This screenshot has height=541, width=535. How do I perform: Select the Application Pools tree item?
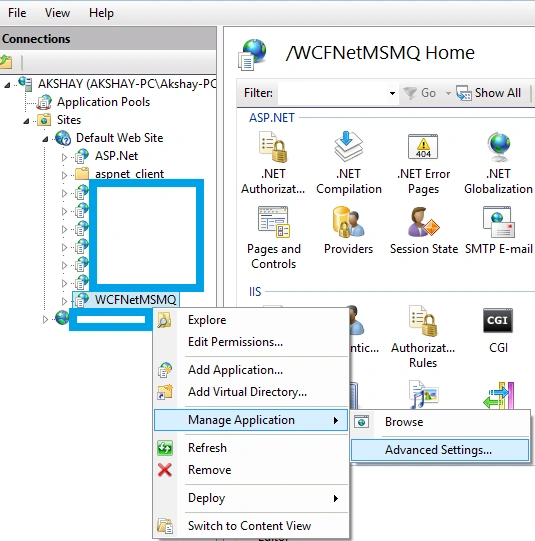tap(103, 102)
